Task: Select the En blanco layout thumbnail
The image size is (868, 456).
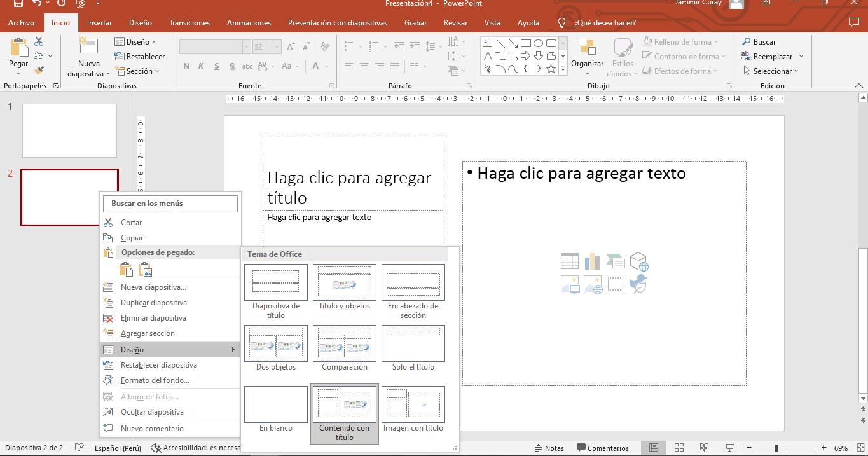Action: 275,404
